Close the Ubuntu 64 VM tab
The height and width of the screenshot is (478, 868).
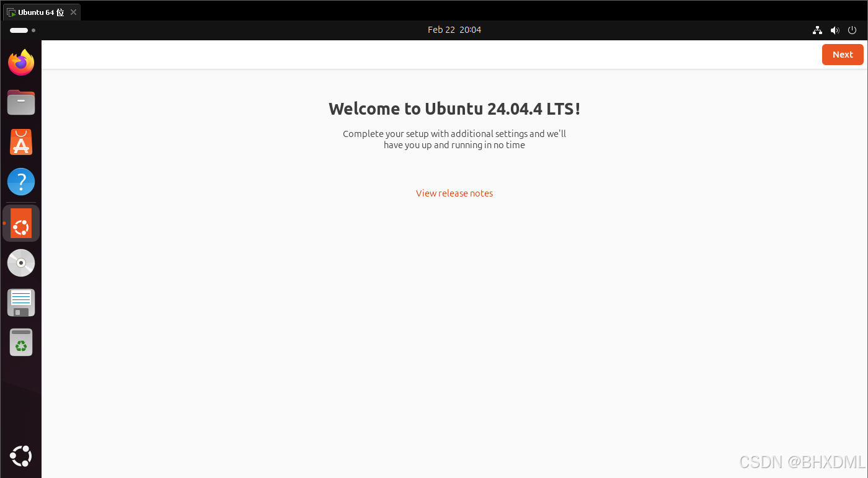(x=73, y=12)
